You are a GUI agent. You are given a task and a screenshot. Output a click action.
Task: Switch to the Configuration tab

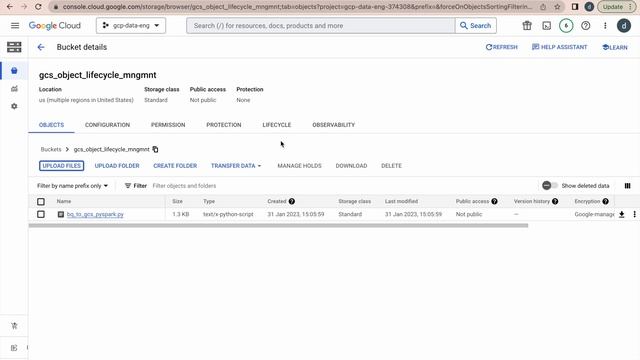coord(107,125)
